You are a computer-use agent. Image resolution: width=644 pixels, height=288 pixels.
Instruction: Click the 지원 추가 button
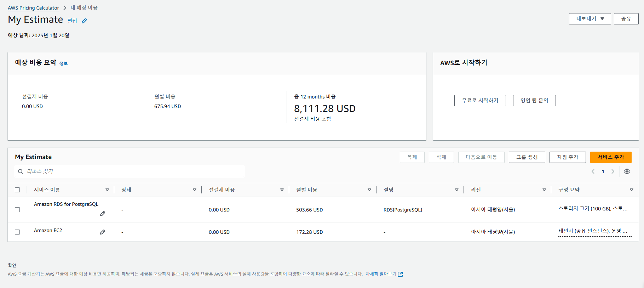point(568,157)
